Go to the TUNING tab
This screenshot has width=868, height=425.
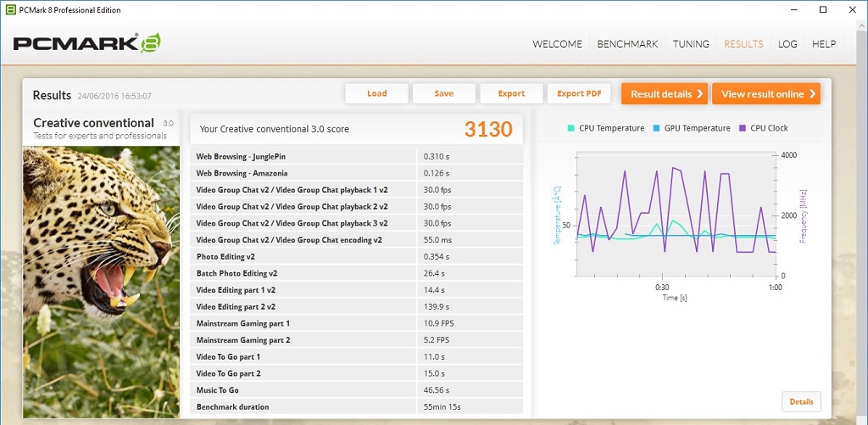pyautogui.click(x=691, y=44)
